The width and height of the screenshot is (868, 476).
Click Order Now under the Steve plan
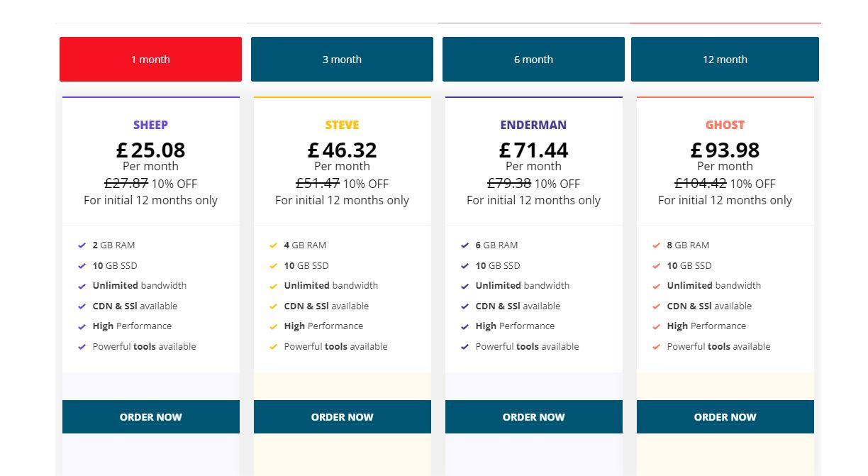point(342,416)
